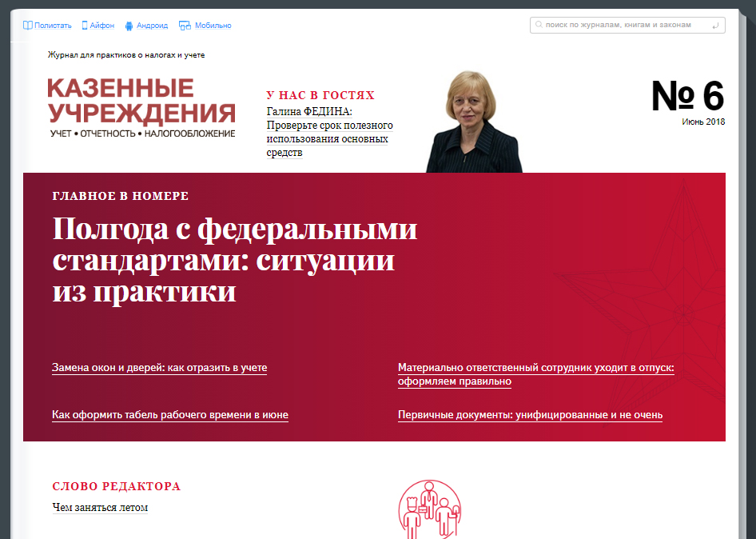Click the Android robot icon
This screenshot has width=756, height=539.
coord(129,26)
